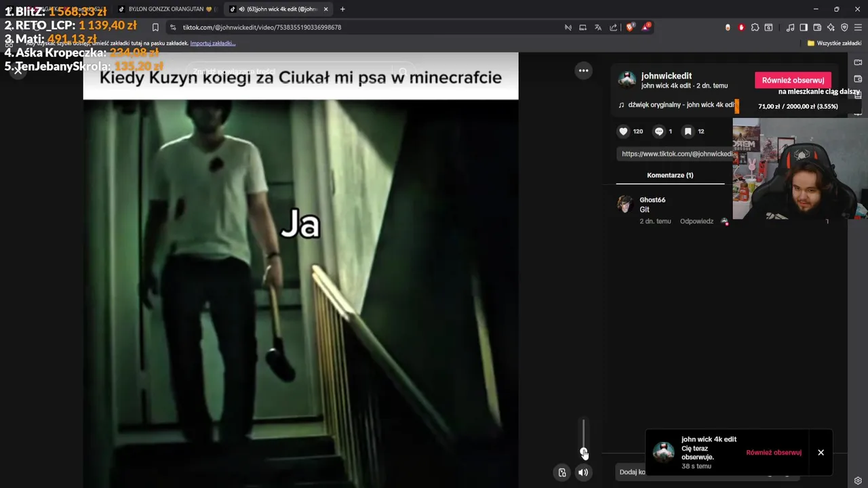The width and height of the screenshot is (868, 488).
Task: Switch to BYJLON GONZZK ORANGUTAN tab
Action: 166,9
